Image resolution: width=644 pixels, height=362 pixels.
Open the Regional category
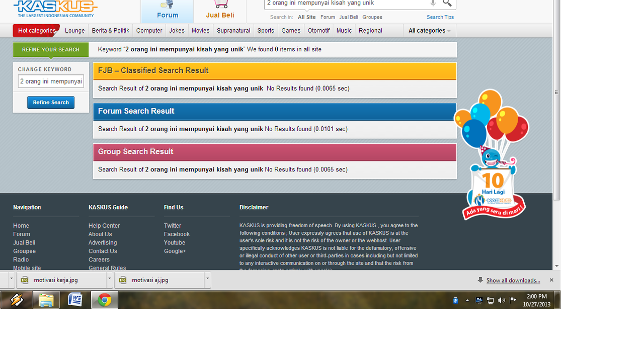(x=370, y=31)
